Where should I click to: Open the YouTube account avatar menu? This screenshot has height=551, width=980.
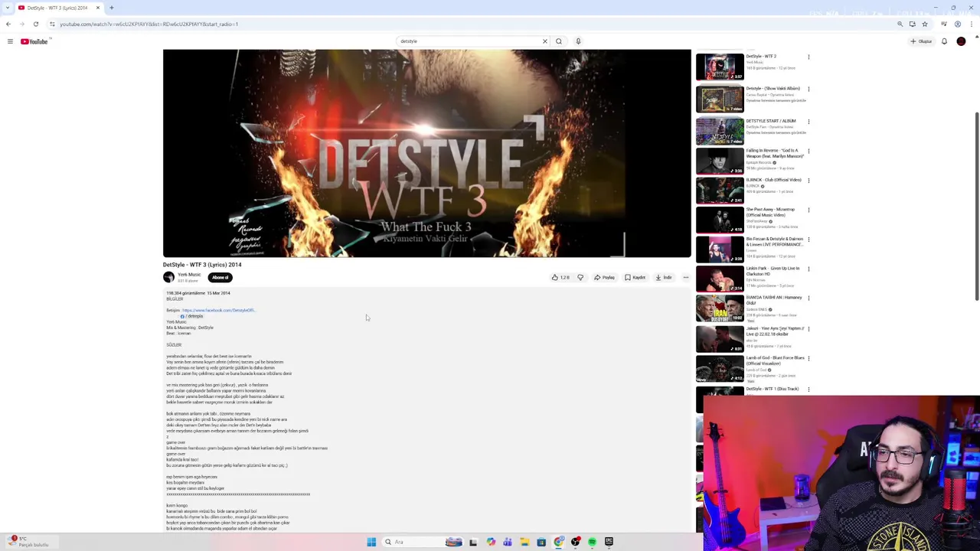pos(961,41)
